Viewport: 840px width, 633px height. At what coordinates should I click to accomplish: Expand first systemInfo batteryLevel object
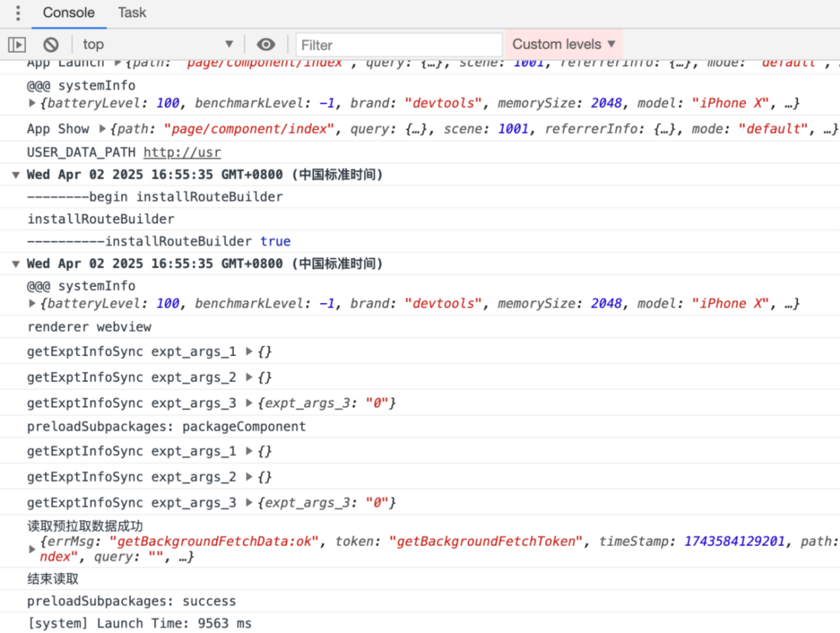(x=32, y=103)
